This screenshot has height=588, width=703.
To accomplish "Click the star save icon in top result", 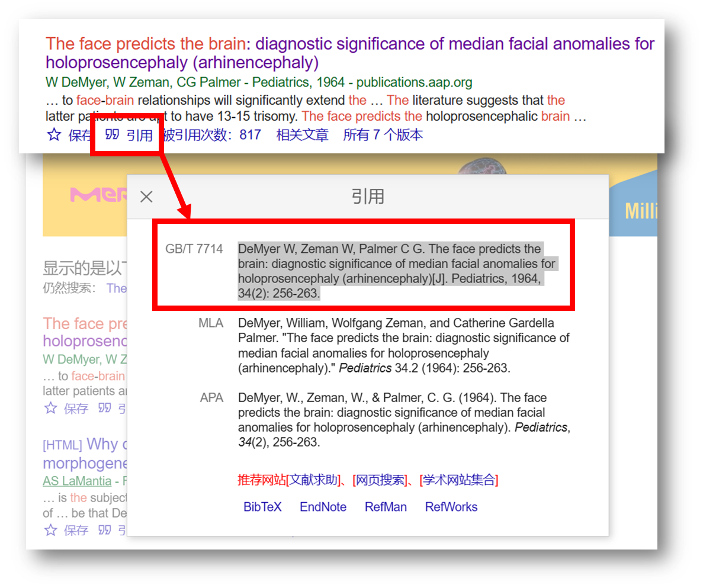I will [x=54, y=134].
